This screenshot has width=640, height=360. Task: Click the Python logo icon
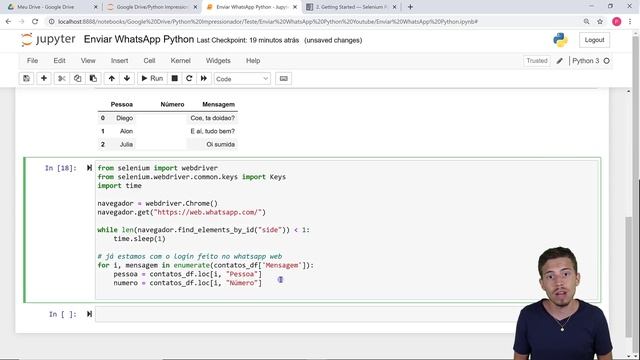[560, 40]
